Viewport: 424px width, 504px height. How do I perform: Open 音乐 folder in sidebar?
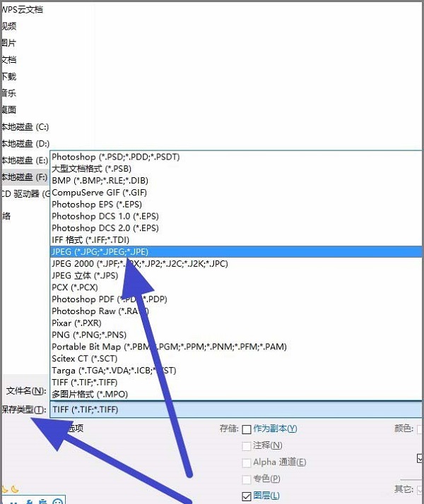coord(8,93)
